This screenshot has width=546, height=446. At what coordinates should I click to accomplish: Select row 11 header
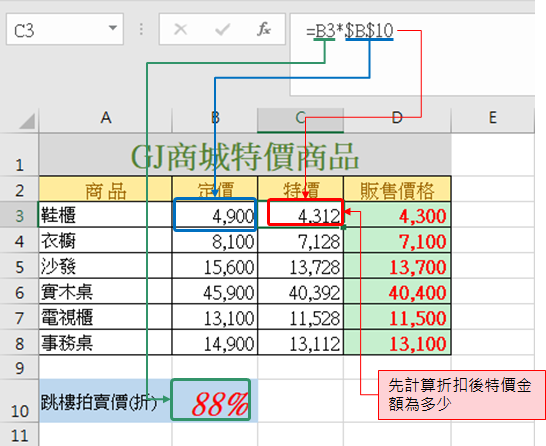[x=19, y=435]
